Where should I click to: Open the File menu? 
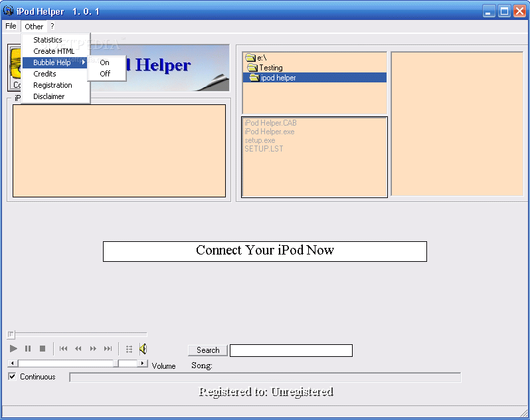click(x=11, y=26)
